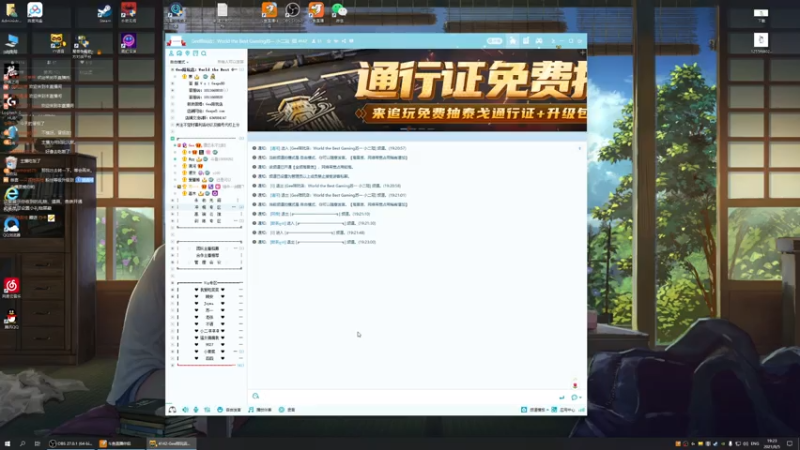The width and height of the screenshot is (800, 450).
Task: Open the home icon in YY title bar
Action: coord(513,41)
